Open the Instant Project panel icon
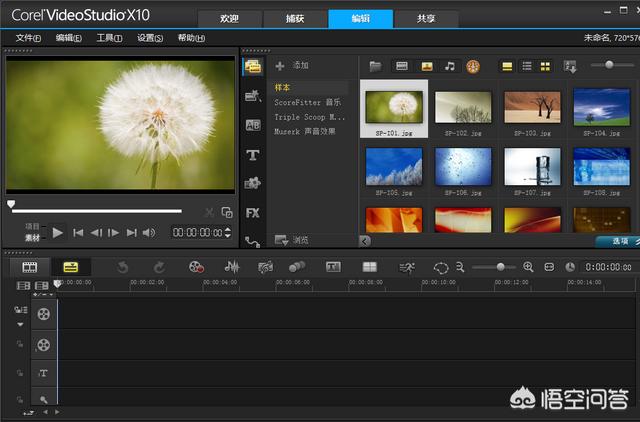 (253, 96)
